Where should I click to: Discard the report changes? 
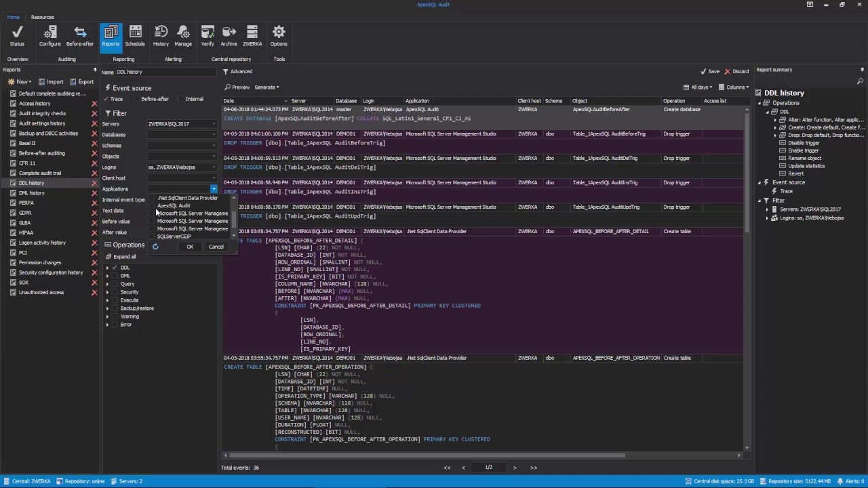(x=737, y=71)
